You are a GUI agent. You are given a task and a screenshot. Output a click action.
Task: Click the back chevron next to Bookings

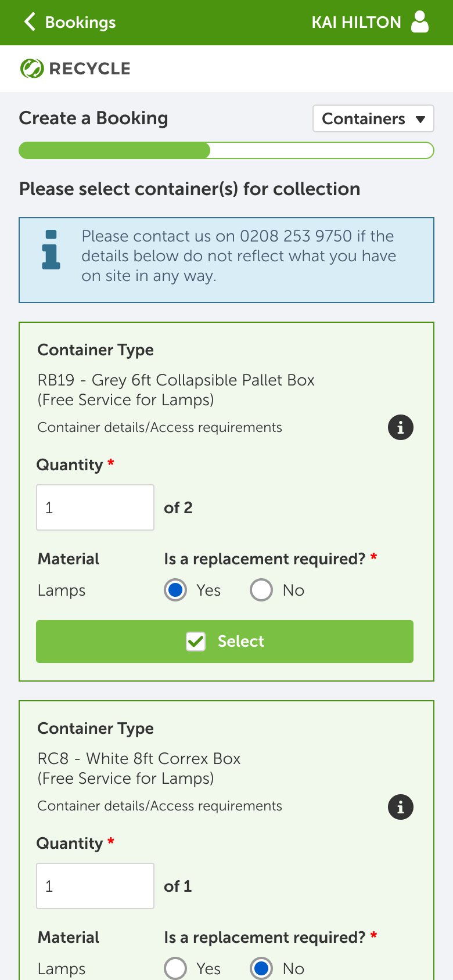[30, 22]
